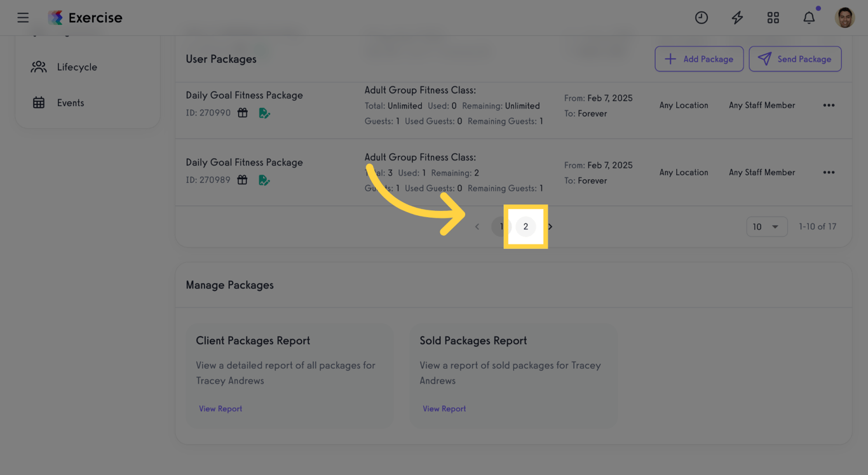
Task: Open options menu for package ID 270990
Action: [829, 105]
